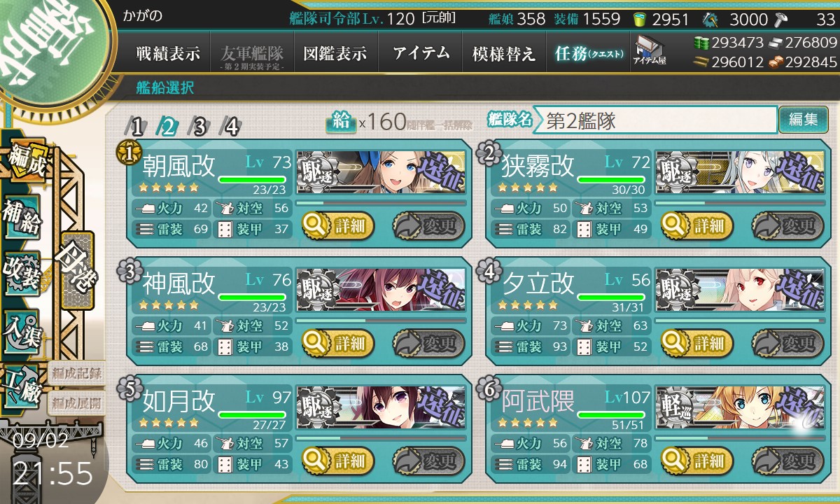Screen dimensions: 840x504
Task: Open the 補給 resupply sidebar icon
Action: 22,217
